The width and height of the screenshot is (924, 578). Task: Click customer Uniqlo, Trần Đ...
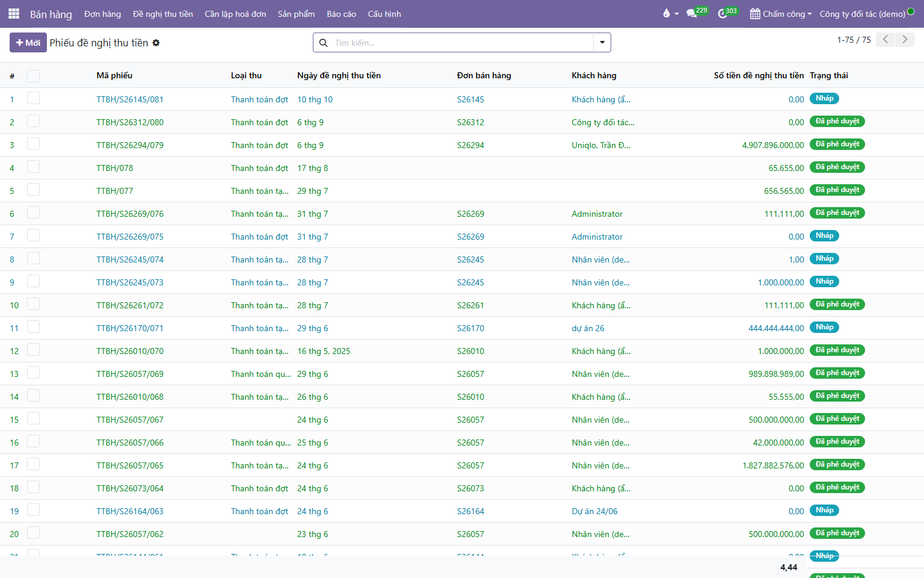click(601, 145)
